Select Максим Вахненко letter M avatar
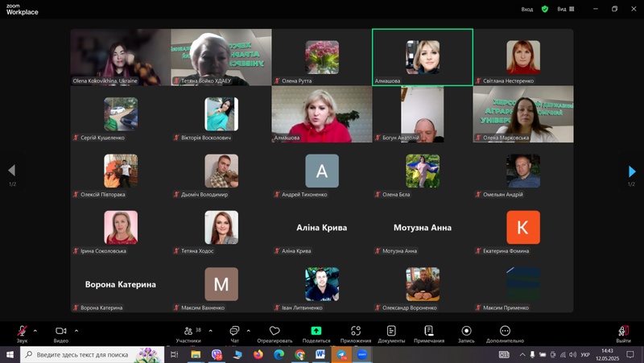The height and width of the screenshot is (363, 644). (221, 284)
